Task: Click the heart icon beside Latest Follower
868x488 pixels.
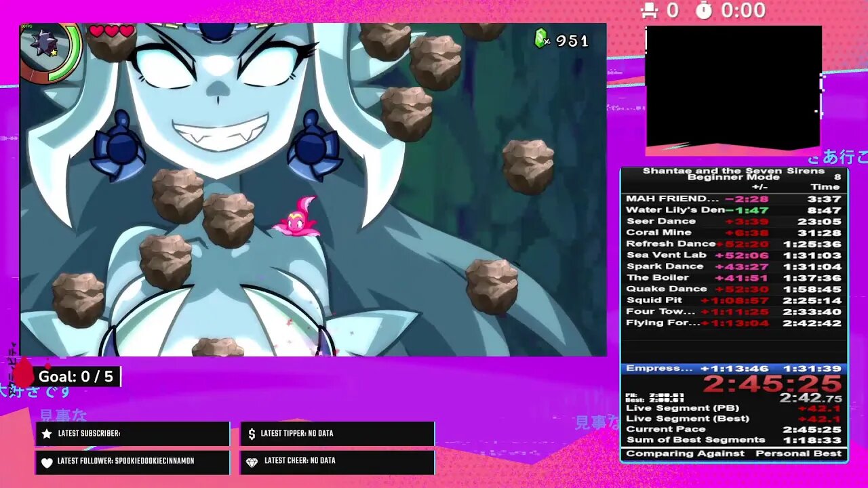Action: pos(47,462)
